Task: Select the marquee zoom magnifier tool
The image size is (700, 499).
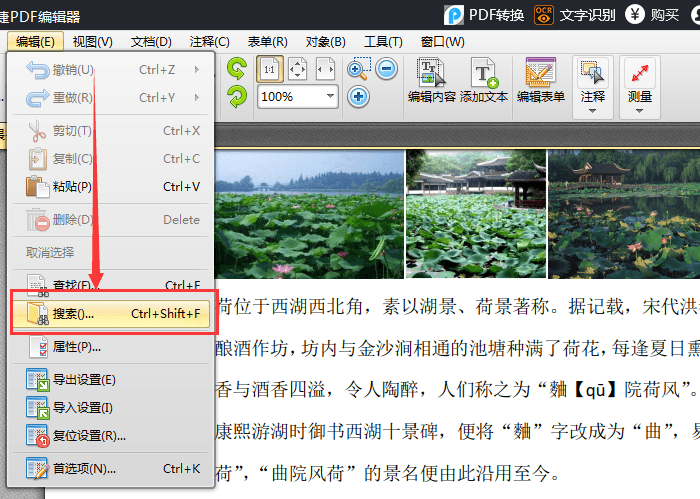Action: pos(358,69)
